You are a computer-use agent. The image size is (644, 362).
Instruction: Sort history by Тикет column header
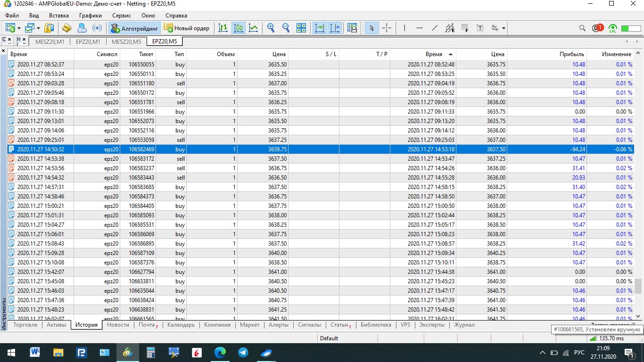(x=138, y=54)
